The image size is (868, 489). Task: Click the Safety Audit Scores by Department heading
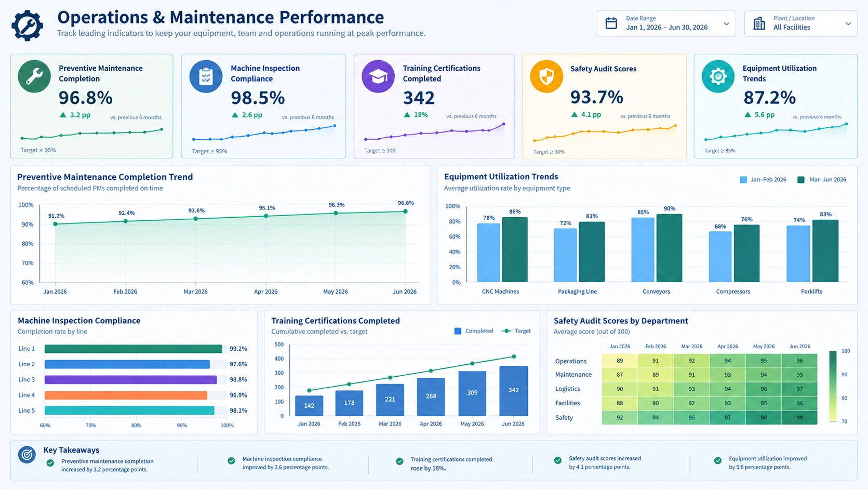pyautogui.click(x=621, y=321)
